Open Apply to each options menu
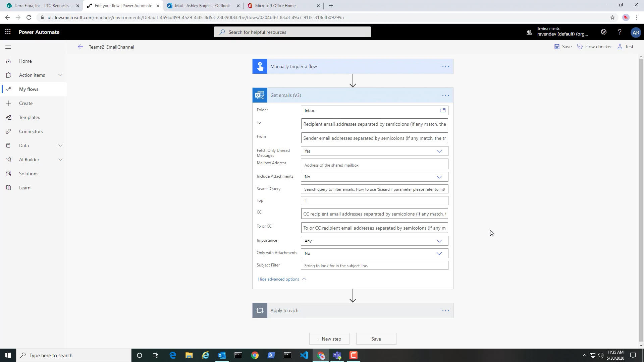 coord(445,311)
